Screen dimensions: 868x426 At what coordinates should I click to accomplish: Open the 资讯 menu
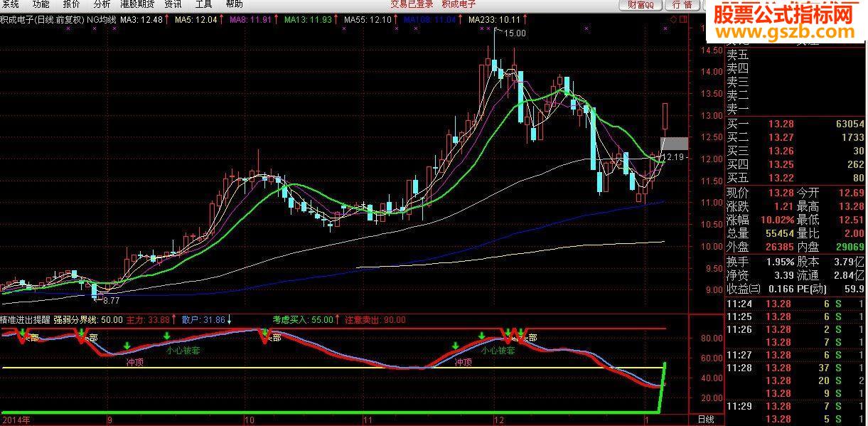[173, 4]
